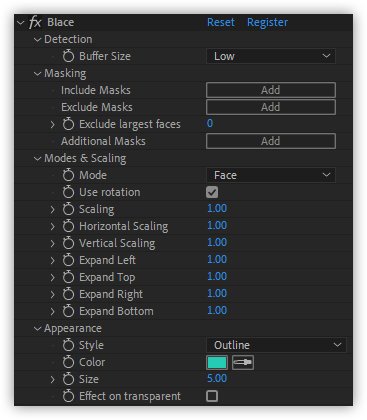367x420 pixels.
Task: Click the Vertical Scaling value 1.00
Action: 217,242
